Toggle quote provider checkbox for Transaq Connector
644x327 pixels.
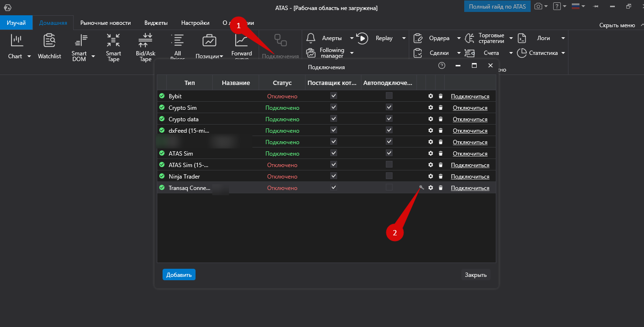tap(334, 187)
